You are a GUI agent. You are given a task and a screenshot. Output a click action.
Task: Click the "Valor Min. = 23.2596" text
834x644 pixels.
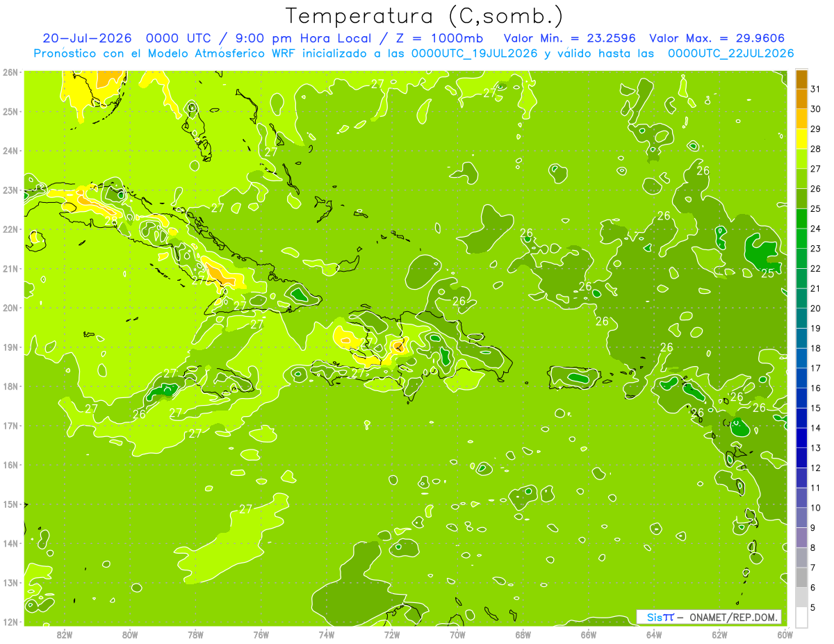tap(570, 38)
